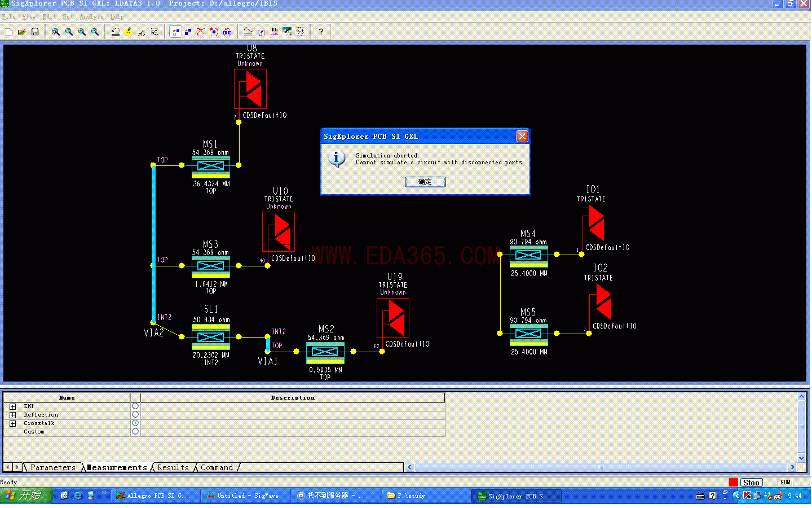Close the SigXplorer PCB SI GXL dialog
812x508 pixels.
pyautogui.click(x=523, y=136)
